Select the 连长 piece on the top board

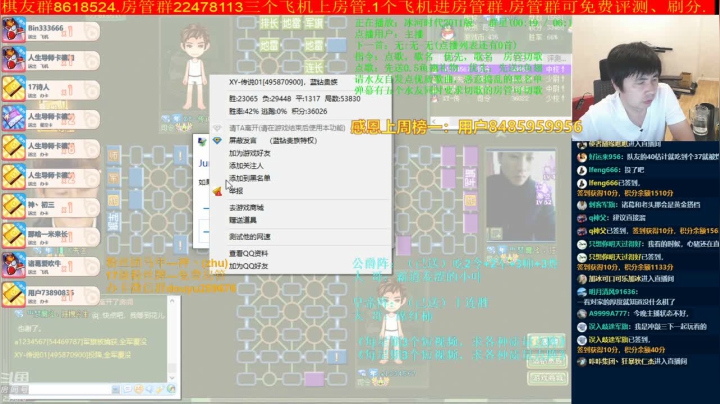coord(314,67)
